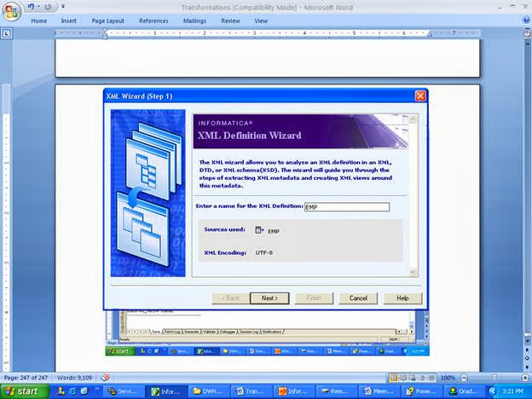Switch to Powe... taskbar item
The height and width of the screenshot is (399, 532).
(423, 391)
